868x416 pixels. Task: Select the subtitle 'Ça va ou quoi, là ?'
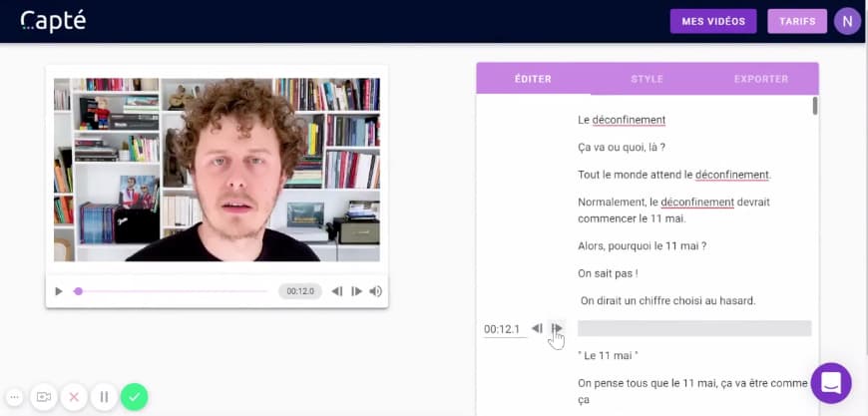point(622,148)
